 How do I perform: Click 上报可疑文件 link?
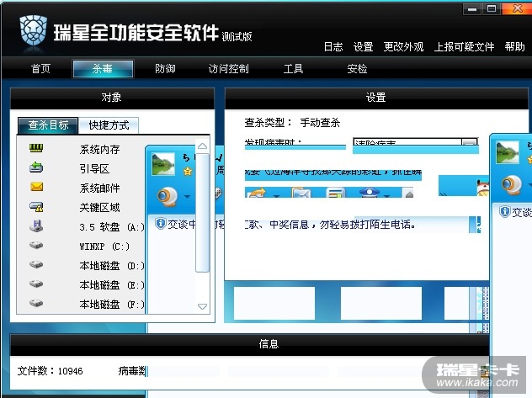(464, 47)
